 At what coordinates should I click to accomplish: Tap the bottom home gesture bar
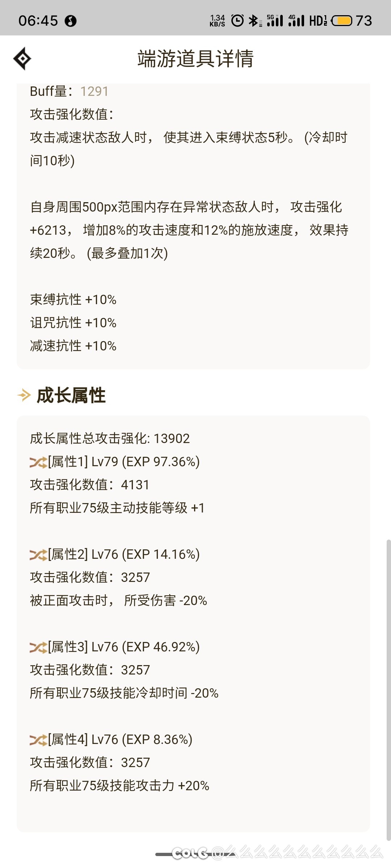click(195, 854)
